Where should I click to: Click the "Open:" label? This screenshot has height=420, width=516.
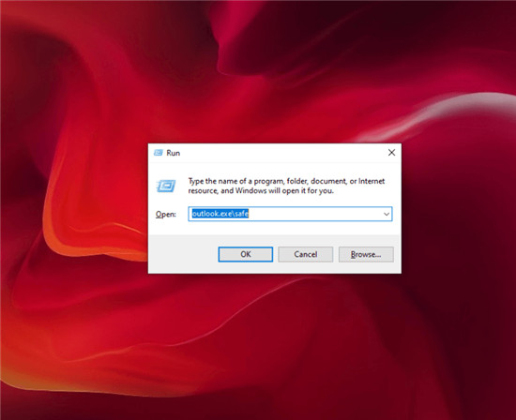pyautogui.click(x=166, y=214)
